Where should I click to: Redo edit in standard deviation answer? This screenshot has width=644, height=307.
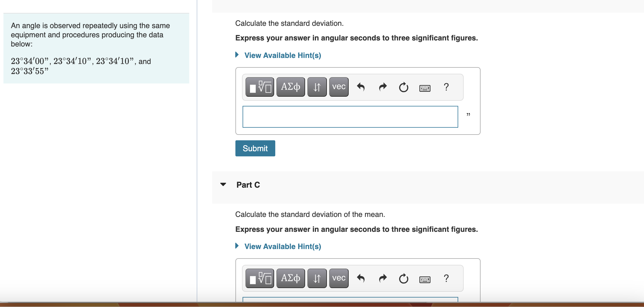383,87
